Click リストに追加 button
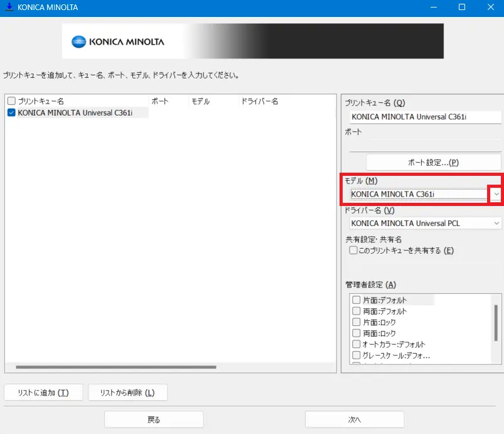This screenshot has width=504, height=434. tap(44, 393)
